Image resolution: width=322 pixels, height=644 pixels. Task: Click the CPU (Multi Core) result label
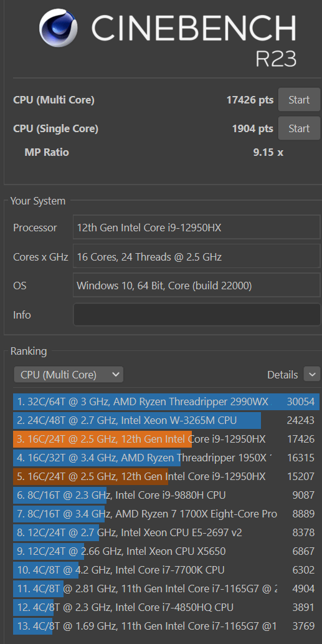[x=54, y=100]
